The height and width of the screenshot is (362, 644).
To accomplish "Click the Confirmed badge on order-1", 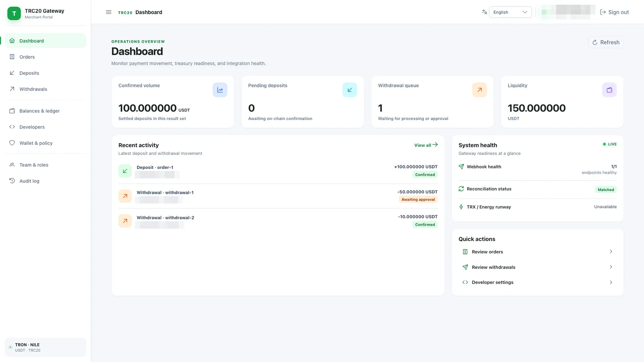I will click(x=425, y=175).
